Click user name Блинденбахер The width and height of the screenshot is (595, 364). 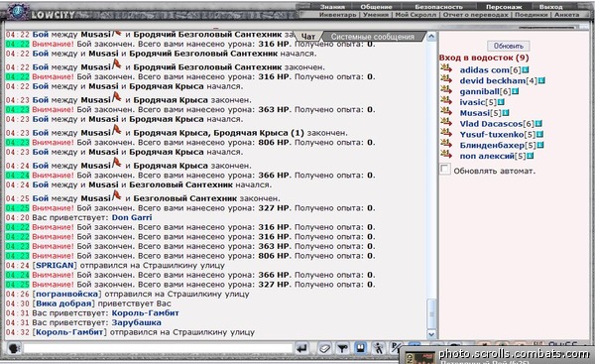click(x=492, y=145)
